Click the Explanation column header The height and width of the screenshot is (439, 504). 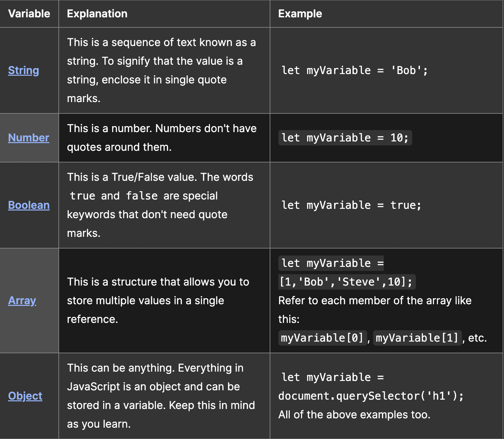coord(97,14)
